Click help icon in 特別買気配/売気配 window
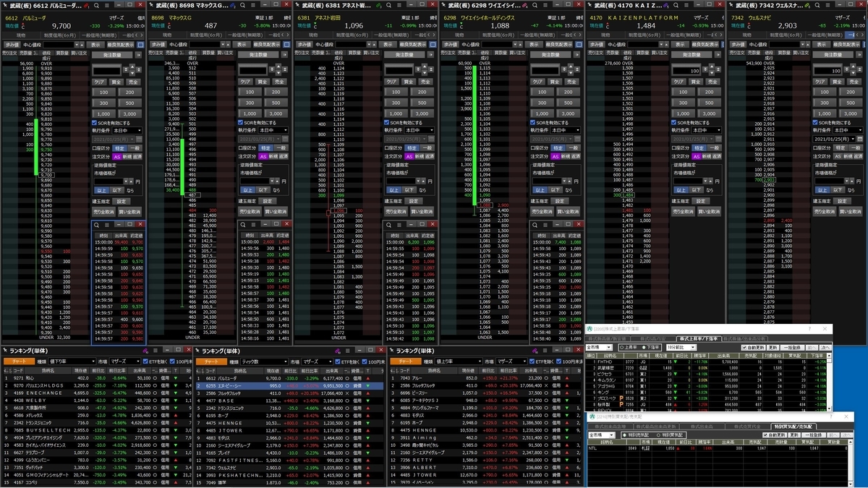This screenshot has height=488, width=868. 831,416
